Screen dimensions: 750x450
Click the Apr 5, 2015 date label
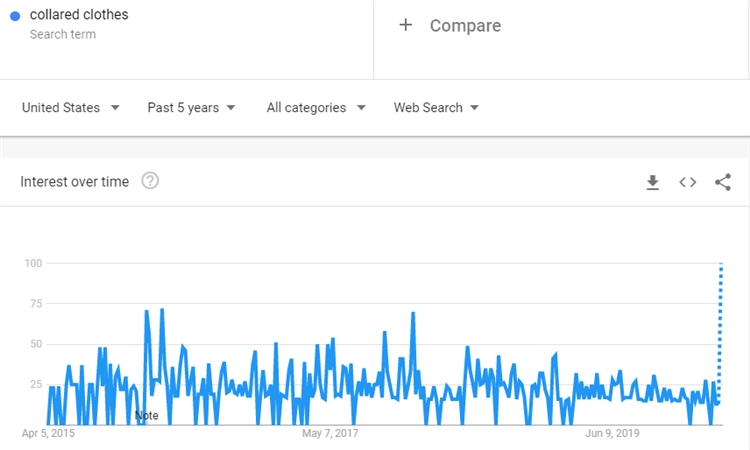pos(48,433)
